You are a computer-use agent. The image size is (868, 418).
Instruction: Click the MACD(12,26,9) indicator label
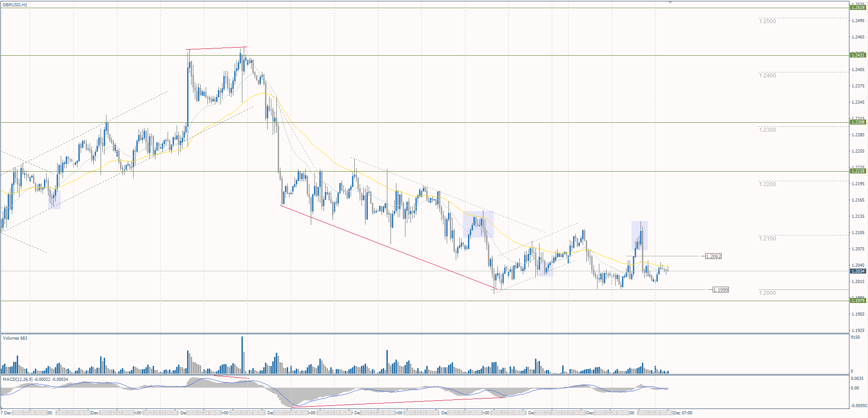[35, 380]
